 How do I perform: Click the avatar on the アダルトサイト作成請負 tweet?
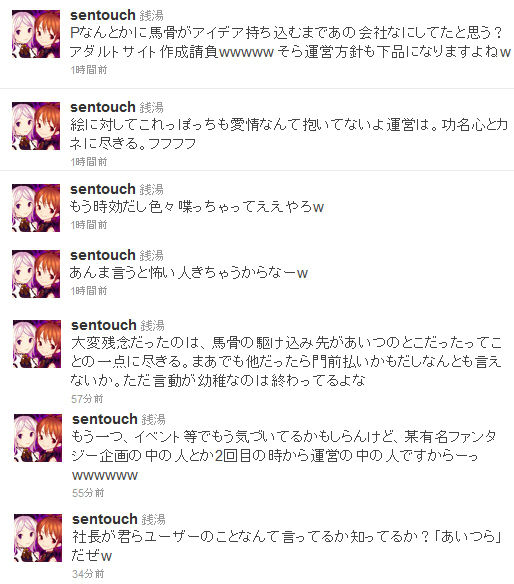(36, 34)
